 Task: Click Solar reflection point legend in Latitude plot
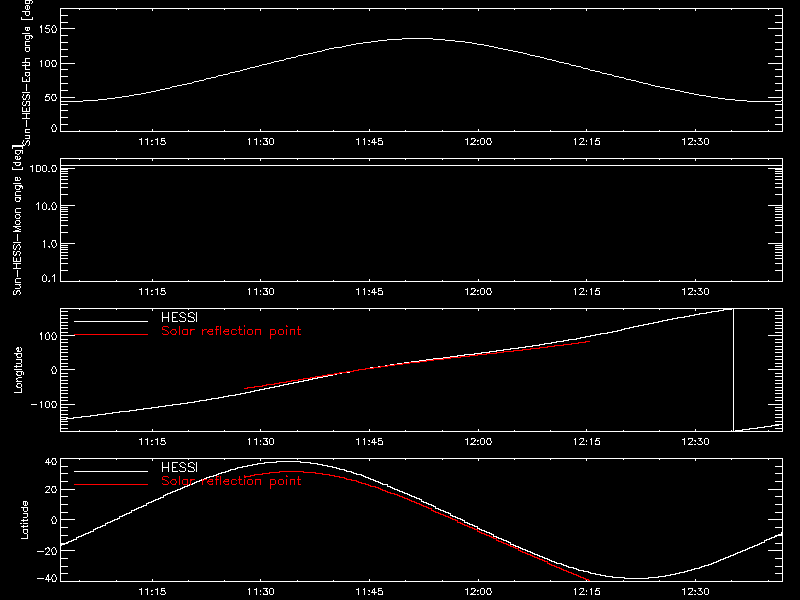pyautogui.click(x=231, y=481)
